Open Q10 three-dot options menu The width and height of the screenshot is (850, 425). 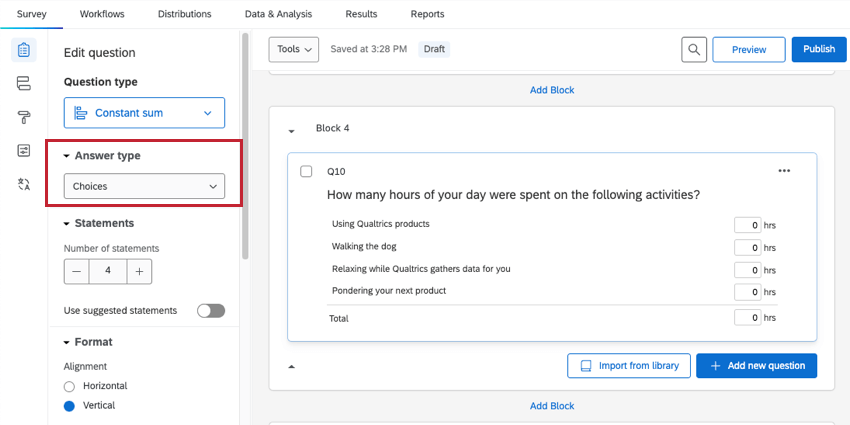784,171
